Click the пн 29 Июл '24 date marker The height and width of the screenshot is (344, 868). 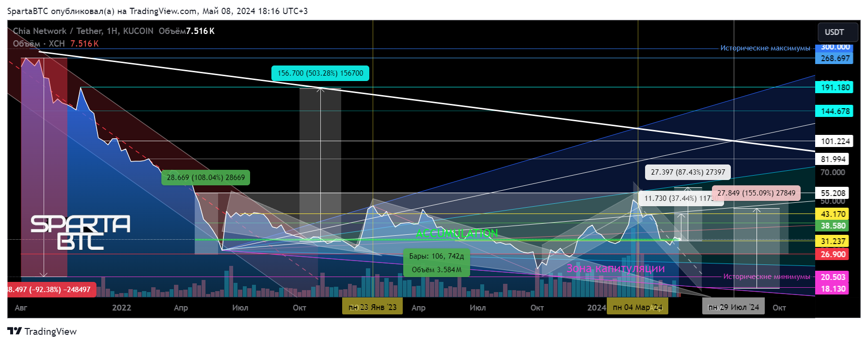click(x=733, y=307)
